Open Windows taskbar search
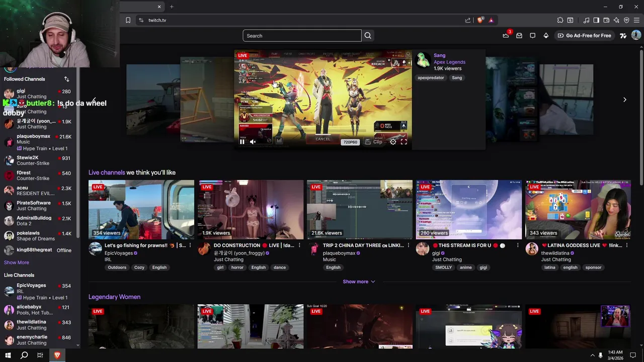 tap(24, 355)
